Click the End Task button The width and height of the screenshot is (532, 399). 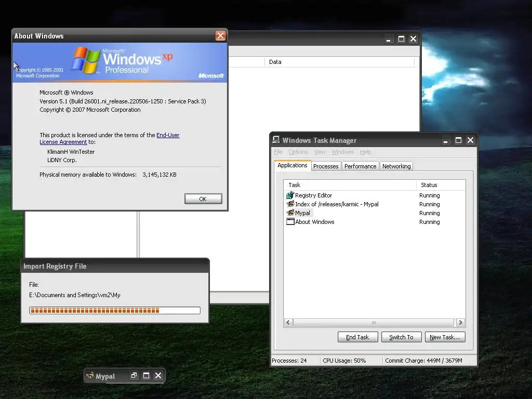(x=357, y=337)
